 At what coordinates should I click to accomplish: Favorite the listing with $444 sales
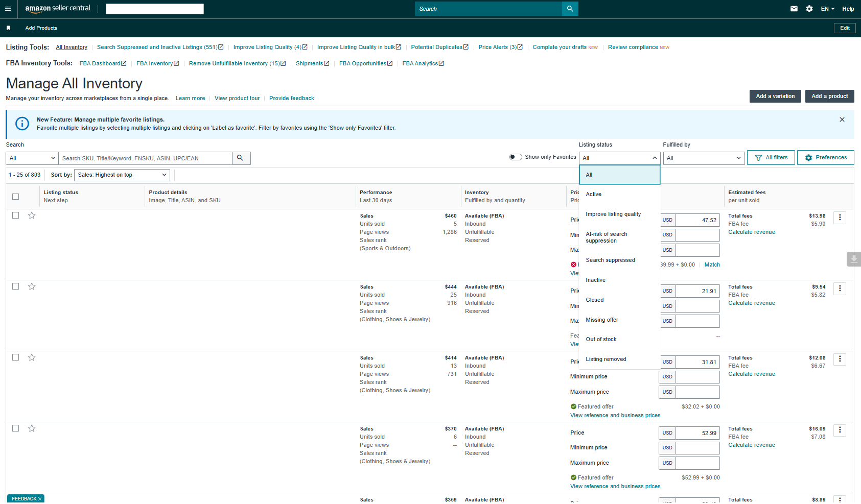[x=32, y=286]
